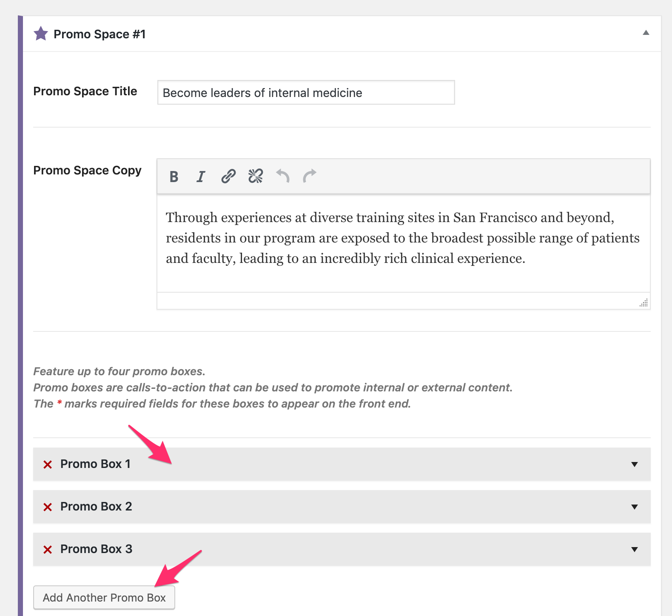The height and width of the screenshot is (616, 672).
Task: Click the Bold formatting icon
Action: (x=174, y=177)
